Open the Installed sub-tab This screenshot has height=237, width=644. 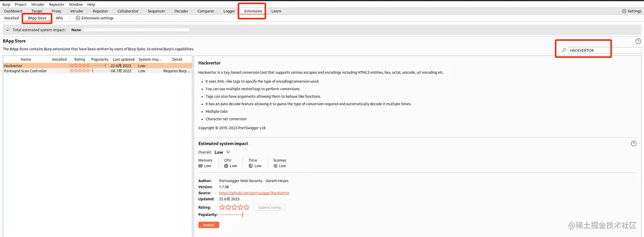(11, 18)
